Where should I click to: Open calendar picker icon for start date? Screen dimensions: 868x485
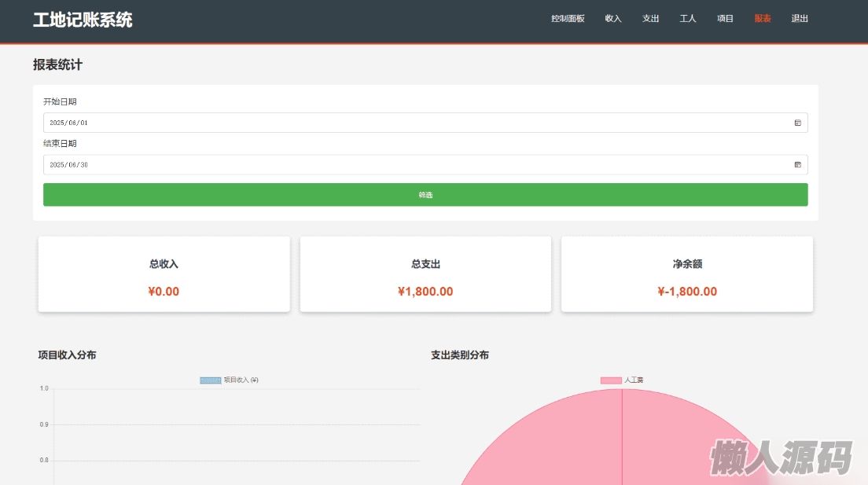point(797,123)
